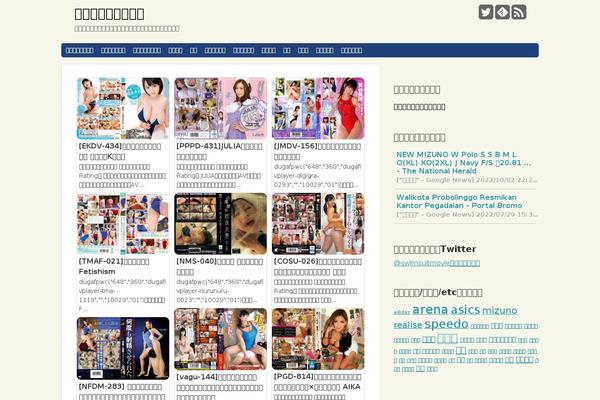This screenshot has height=400, width=600.
Task: Click the [PGD-814] AIKA post title
Action: (317, 384)
